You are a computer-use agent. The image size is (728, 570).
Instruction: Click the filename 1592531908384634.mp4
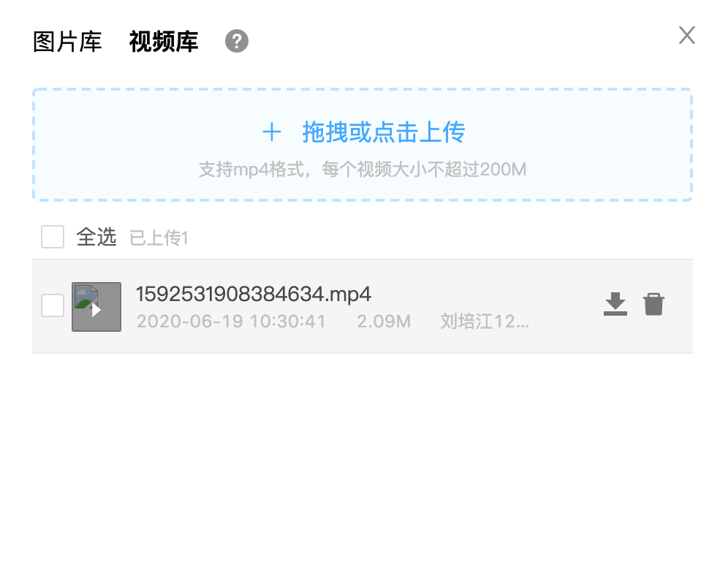point(254,294)
